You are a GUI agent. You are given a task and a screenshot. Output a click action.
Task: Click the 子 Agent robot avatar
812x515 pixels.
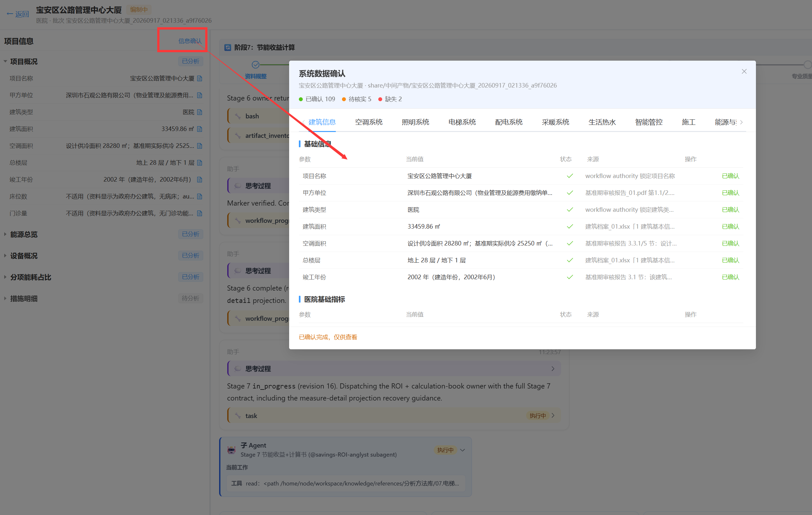coord(231,450)
